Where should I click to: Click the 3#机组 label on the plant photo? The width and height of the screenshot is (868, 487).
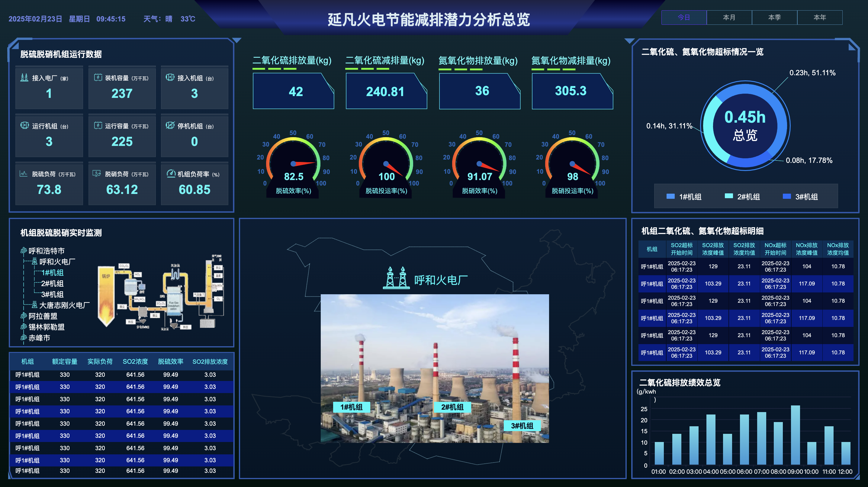(x=522, y=426)
